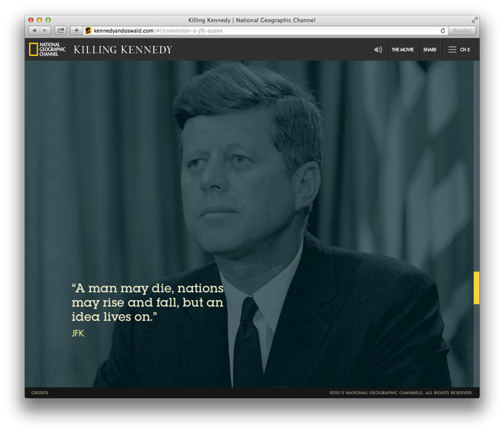This screenshot has width=504, height=432.
Task: Mute the site audio with speaker icon
Action: click(378, 50)
